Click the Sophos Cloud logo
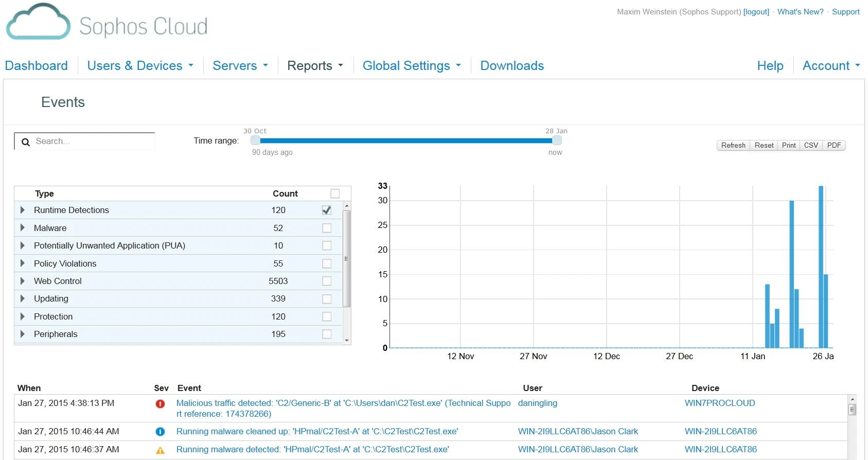The width and height of the screenshot is (868, 460). [x=107, y=22]
